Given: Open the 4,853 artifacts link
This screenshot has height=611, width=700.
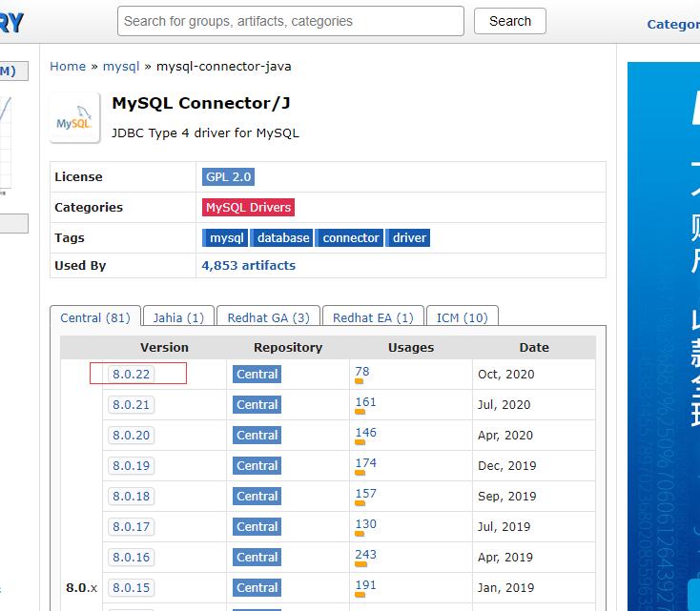Looking at the screenshot, I should point(248,265).
